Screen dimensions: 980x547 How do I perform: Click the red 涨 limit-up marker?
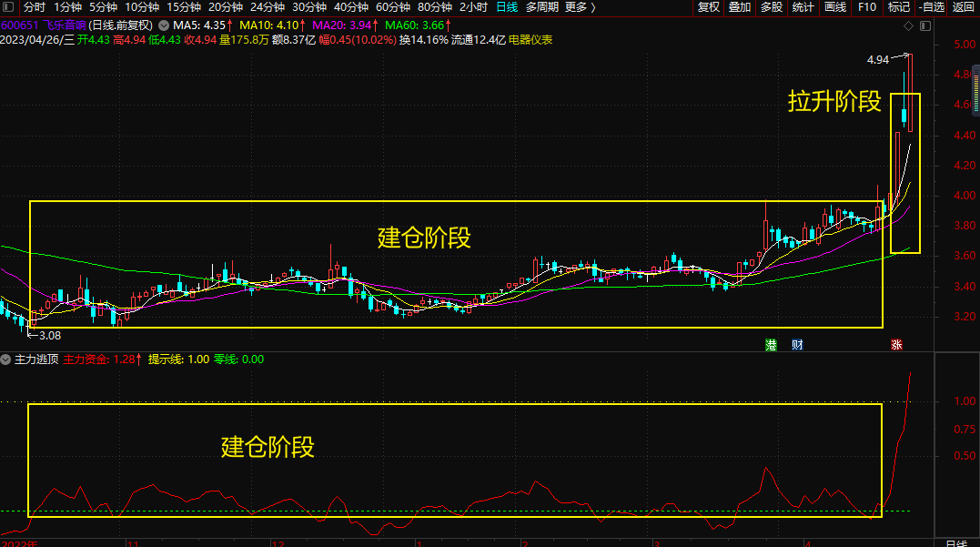[x=895, y=344]
